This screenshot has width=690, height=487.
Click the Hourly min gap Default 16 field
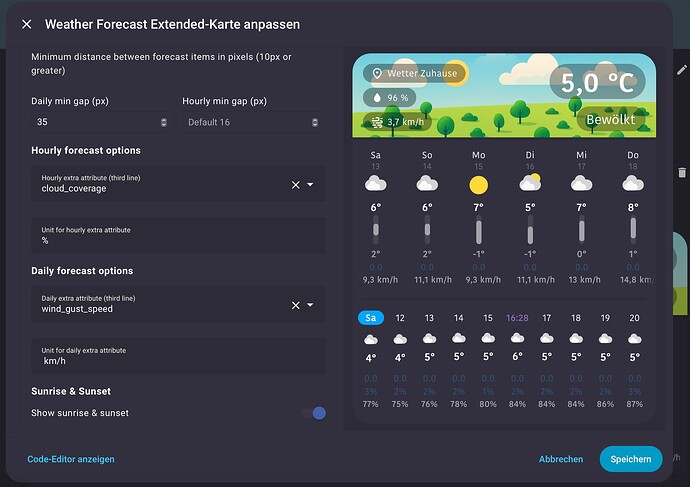coord(253,122)
